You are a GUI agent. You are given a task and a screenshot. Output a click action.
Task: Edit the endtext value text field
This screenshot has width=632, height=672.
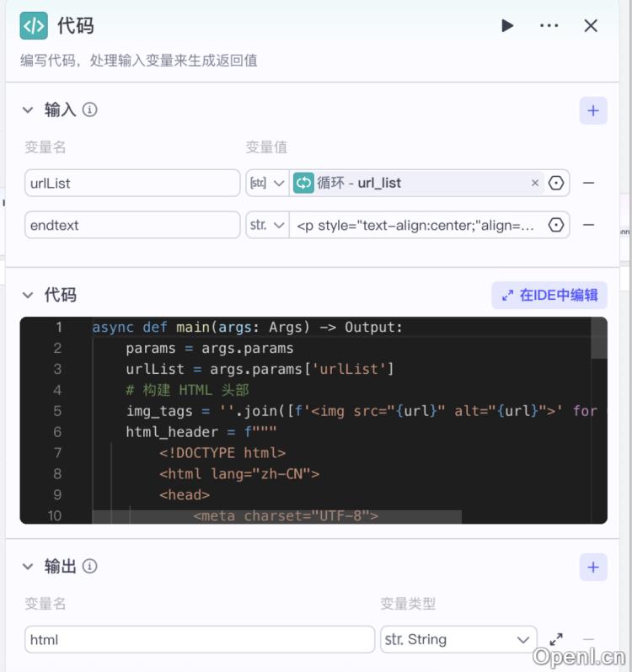click(x=416, y=225)
